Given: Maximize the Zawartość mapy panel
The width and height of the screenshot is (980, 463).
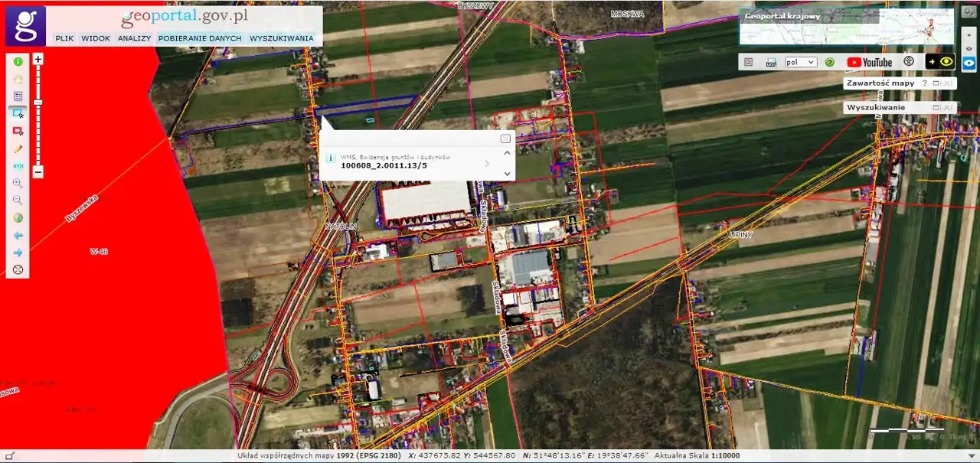Looking at the screenshot, I should 936,83.
